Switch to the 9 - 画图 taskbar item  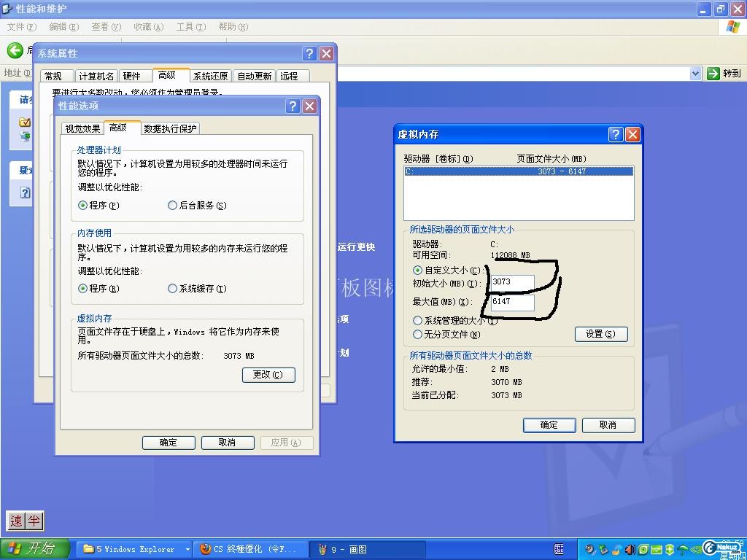point(367,549)
